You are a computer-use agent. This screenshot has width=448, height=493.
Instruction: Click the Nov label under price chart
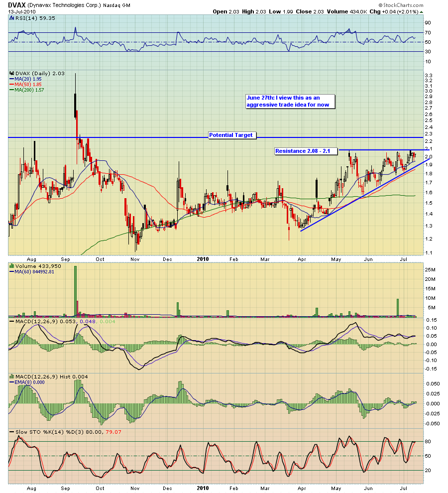[x=135, y=259]
